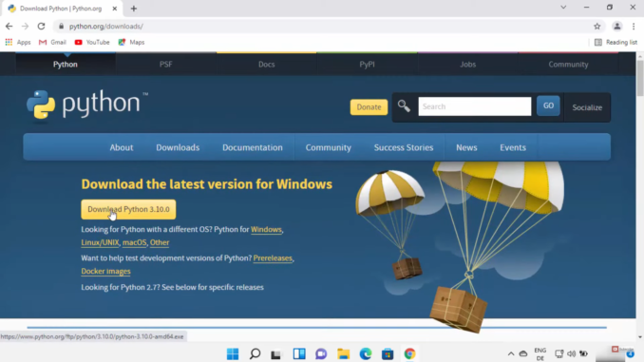Screen dimensions: 644x362
Task: Open the Windows Start menu
Action: coord(233,353)
